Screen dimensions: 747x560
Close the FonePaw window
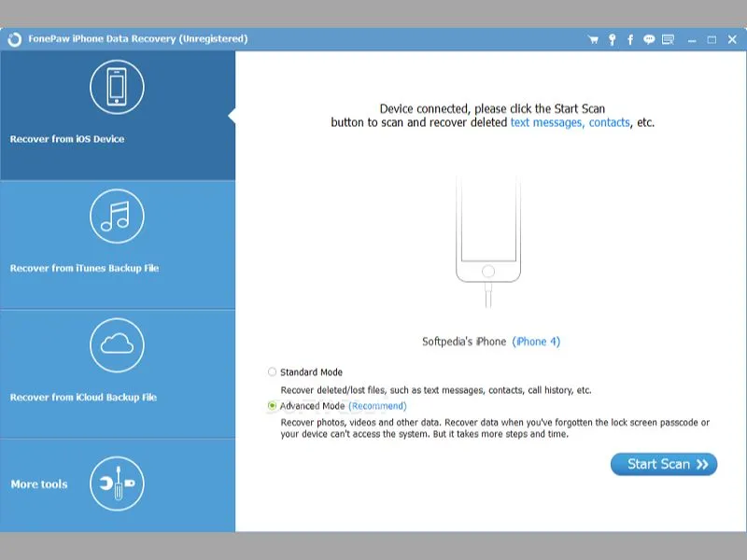tap(732, 39)
